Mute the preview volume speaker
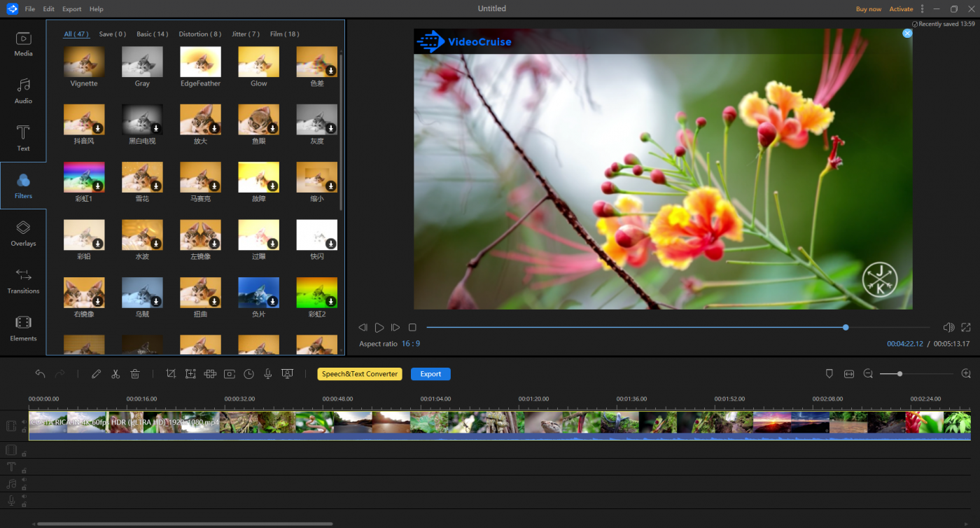This screenshot has height=528, width=980. click(x=948, y=327)
